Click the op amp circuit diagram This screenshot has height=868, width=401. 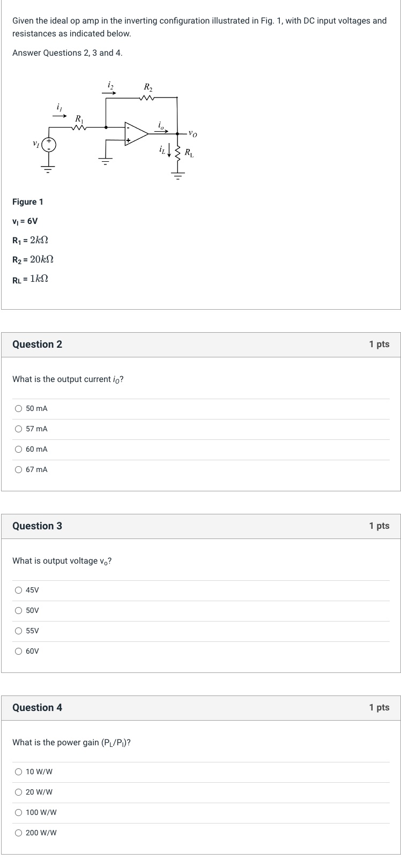coord(115,131)
